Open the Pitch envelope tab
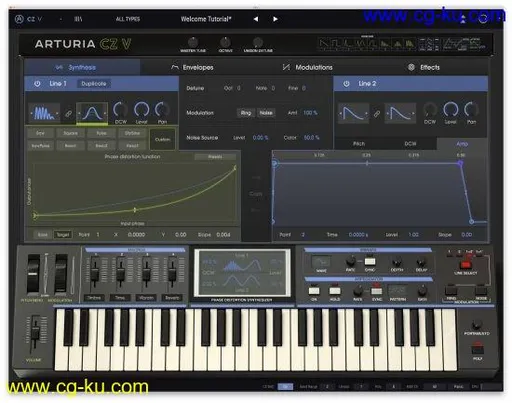Image resolution: width=512 pixels, height=403 pixels. click(x=359, y=144)
